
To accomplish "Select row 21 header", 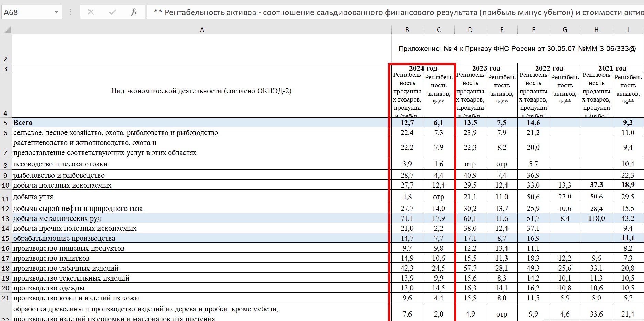I will (6, 298).
